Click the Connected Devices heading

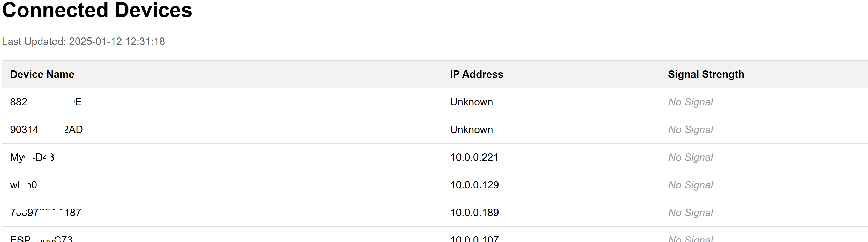pyautogui.click(x=97, y=10)
